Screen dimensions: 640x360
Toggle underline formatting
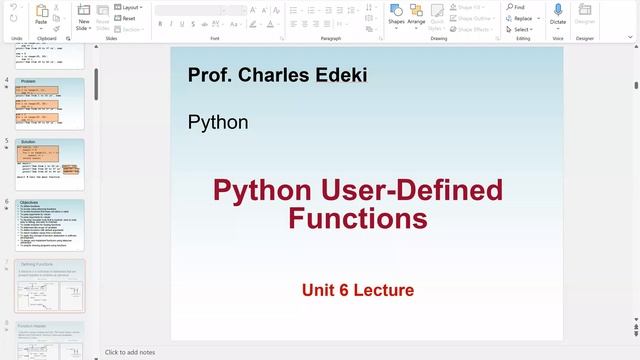click(x=182, y=24)
